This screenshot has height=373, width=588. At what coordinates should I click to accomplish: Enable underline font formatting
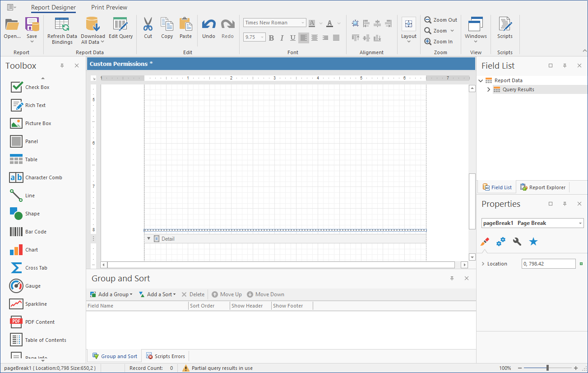pyautogui.click(x=293, y=38)
